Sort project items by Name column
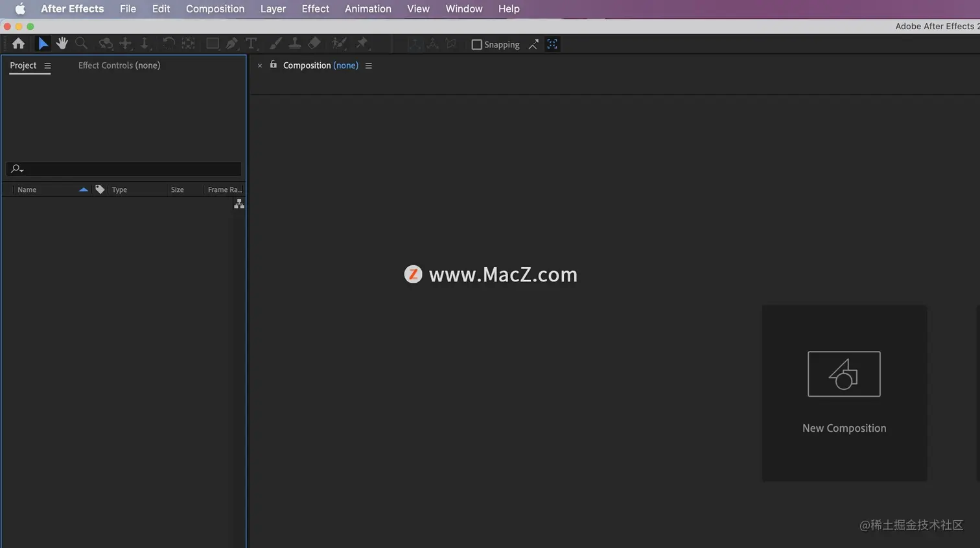980x548 pixels. pyautogui.click(x=27, y=189)
